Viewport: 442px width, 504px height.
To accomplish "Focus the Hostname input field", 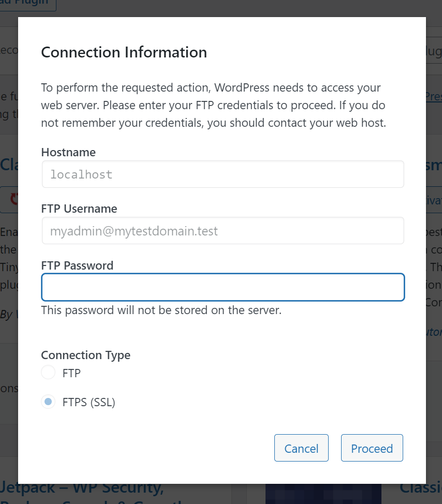I will coord(223,174).
